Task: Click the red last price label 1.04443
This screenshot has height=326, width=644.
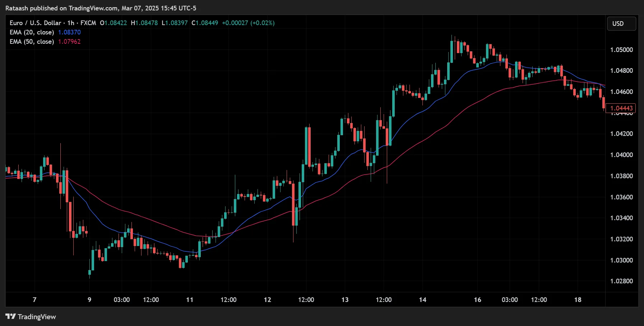Action: click(x=621, y=108)
